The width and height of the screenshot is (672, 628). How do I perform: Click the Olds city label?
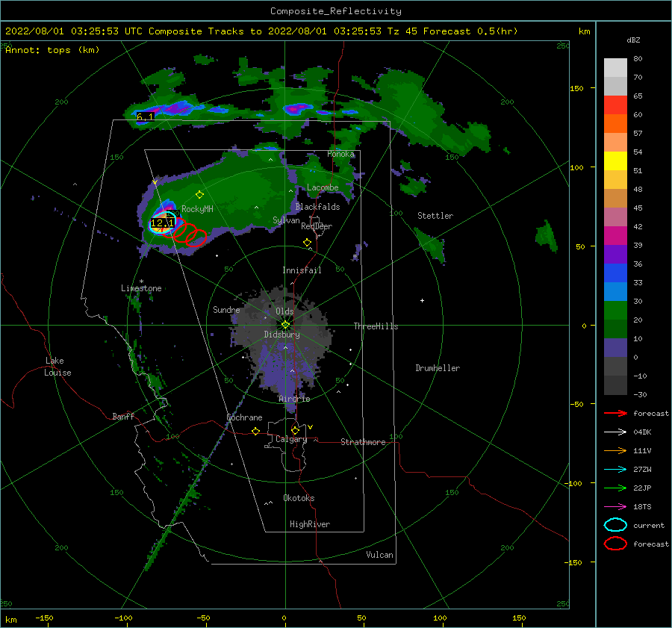(x=284, y=311)
